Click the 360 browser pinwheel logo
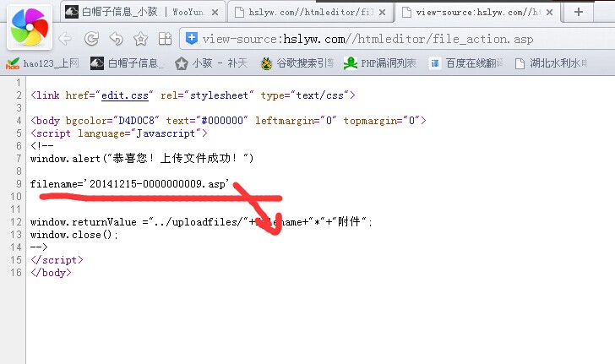Viewport: 615px width, 364px height. (30, 27)
